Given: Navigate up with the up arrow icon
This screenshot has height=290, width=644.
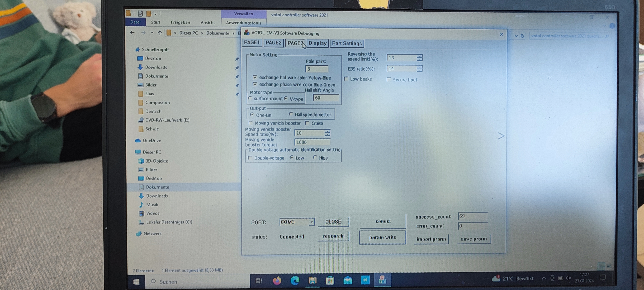Looking at the screenshot, I should pyautogui.click(x=160, y=33).
